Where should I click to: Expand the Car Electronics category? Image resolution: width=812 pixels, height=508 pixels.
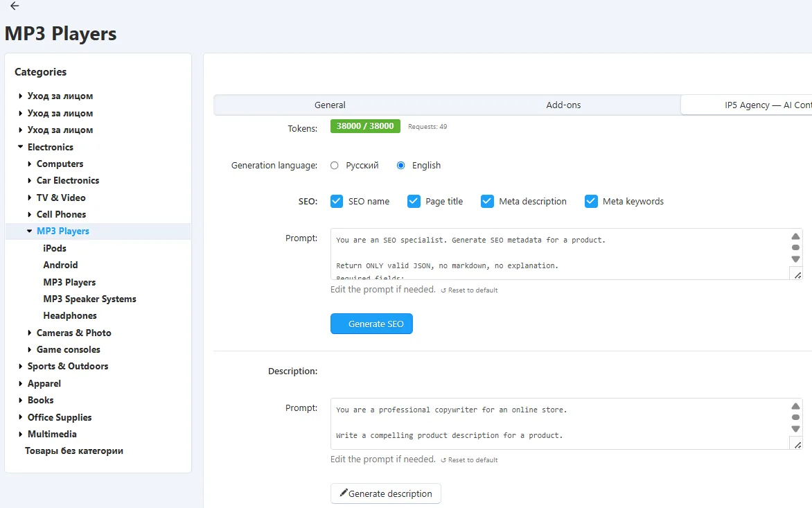(x=30, y=181)
